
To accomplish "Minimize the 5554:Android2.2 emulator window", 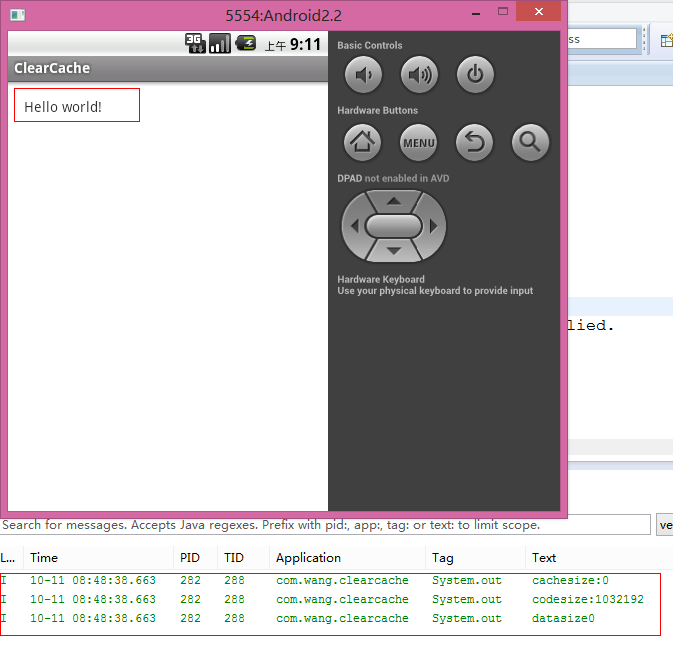I will pos(476,12).
